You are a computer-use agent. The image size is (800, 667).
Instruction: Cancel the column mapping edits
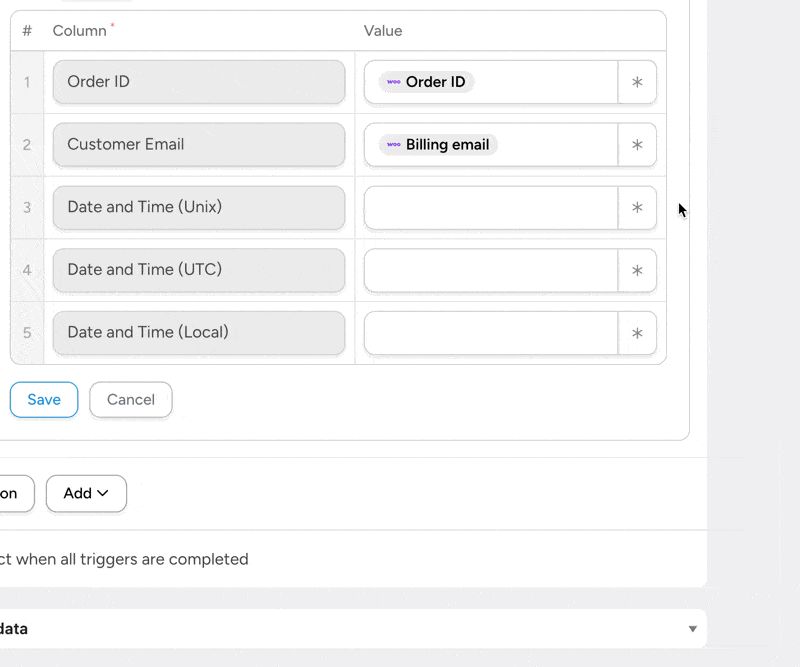tap(131, 399)
